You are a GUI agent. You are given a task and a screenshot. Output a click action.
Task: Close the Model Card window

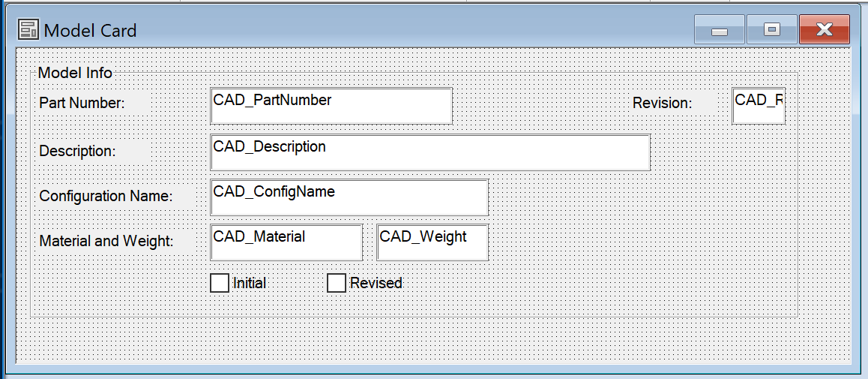[824, 30]
